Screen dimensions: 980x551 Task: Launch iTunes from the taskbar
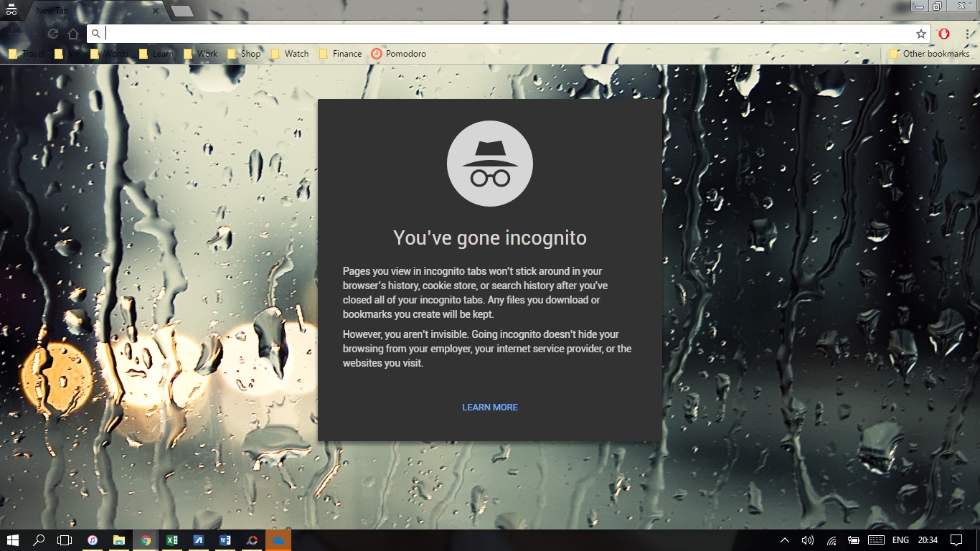(93, 540)
